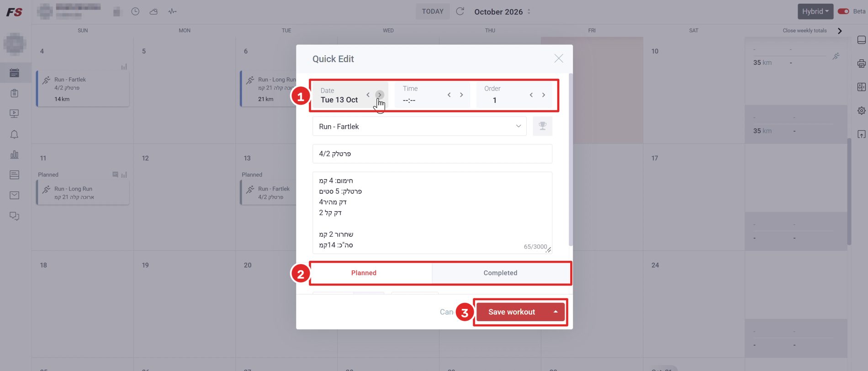Open the Run - Fartlek workout type dropdown
Image resolution: width=868 pixels, height=371 pixels.
click(419, 126)
